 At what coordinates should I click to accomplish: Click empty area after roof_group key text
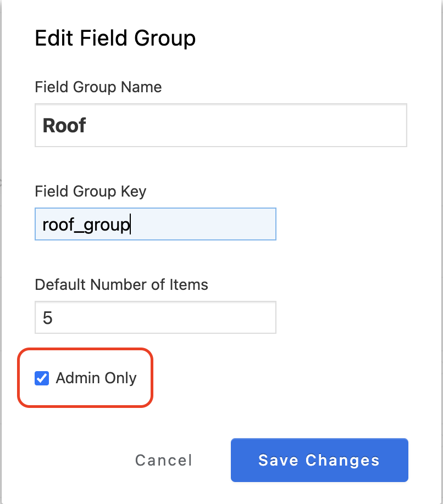(203, 223)
